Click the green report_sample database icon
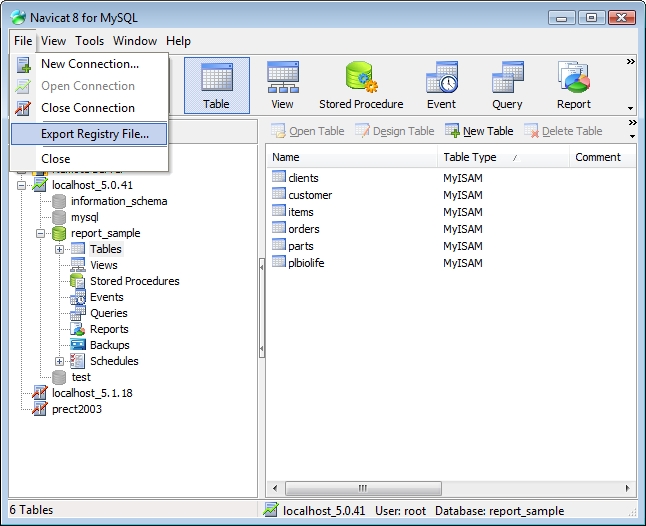This screenshot has width=646, height=526. pyautogui.click(x=59, y=233)
